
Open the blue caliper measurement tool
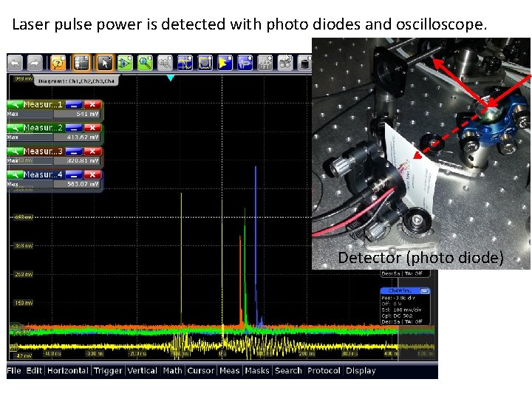245,63
